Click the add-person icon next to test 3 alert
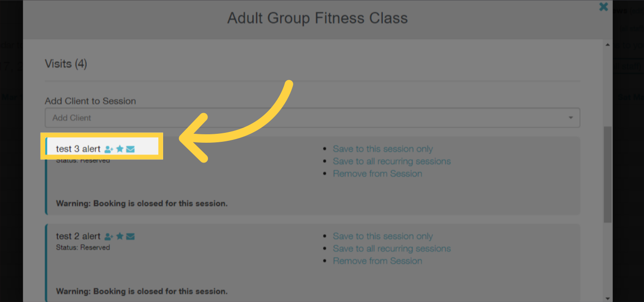644x302 pixels. coord(109,149)
